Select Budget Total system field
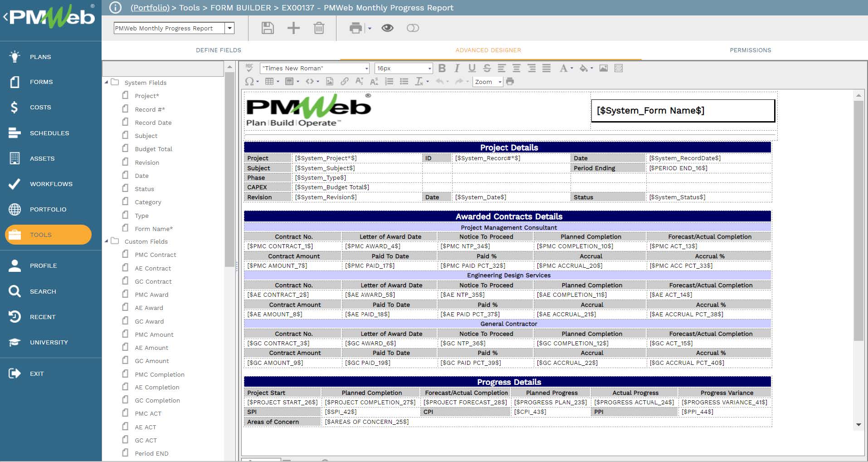The width and height of the screenshot is (868, 462). coord(153,149)
